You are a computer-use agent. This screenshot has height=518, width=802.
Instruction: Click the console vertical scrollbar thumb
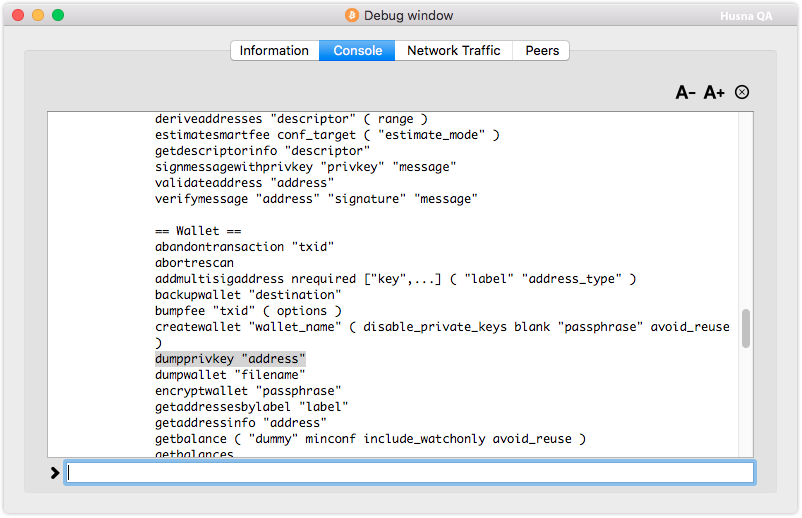point(746,328)
